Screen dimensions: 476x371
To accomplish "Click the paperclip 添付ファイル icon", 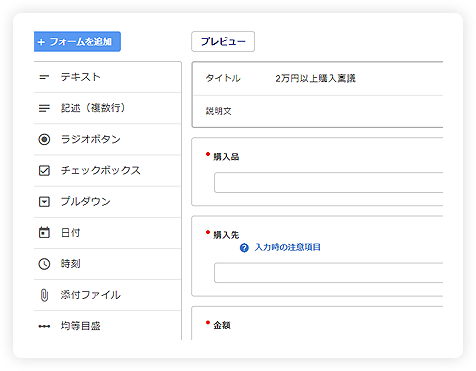I will point(44,295).
